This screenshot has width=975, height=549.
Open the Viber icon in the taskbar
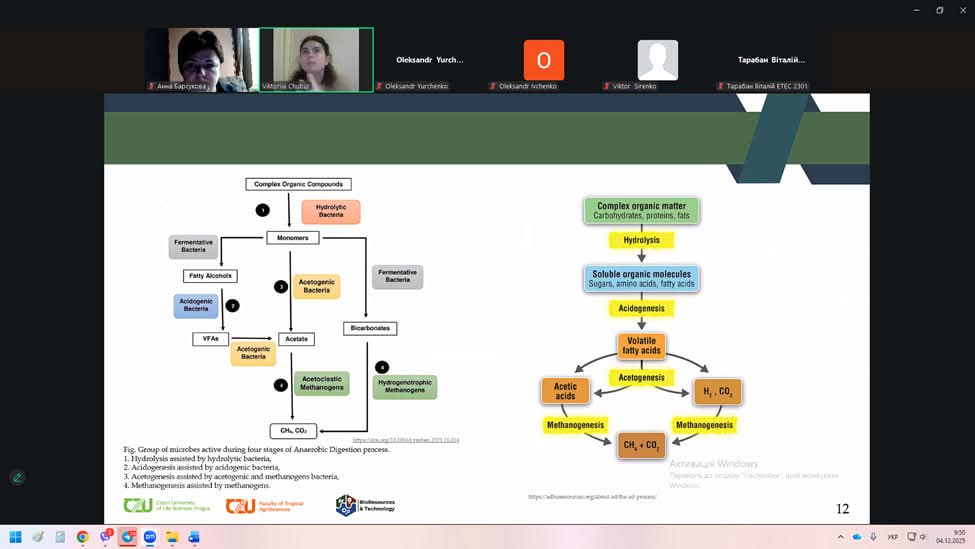105,537
